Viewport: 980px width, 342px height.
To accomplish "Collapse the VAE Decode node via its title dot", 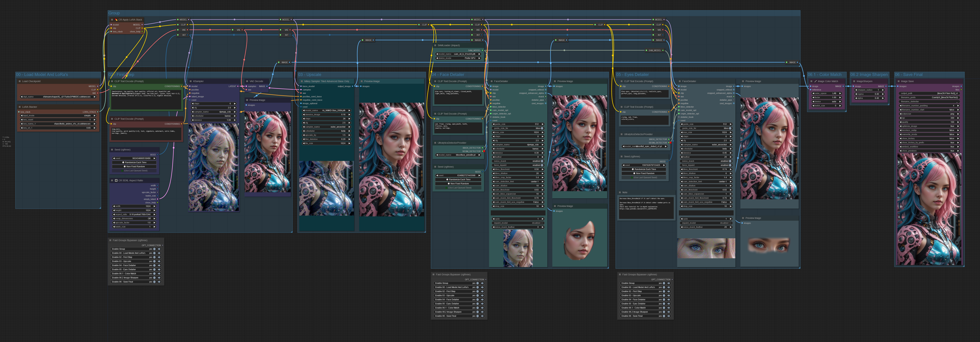I will [247, 81].
